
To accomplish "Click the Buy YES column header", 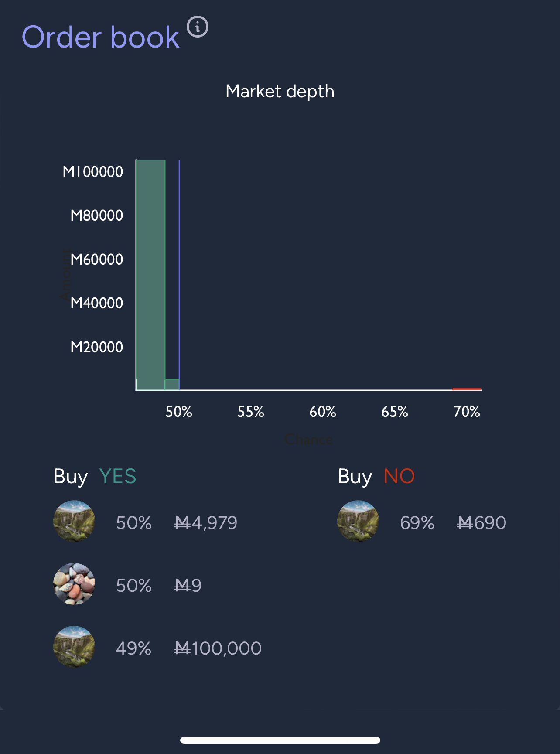I will pyautogui.click(x=95, y=476).
